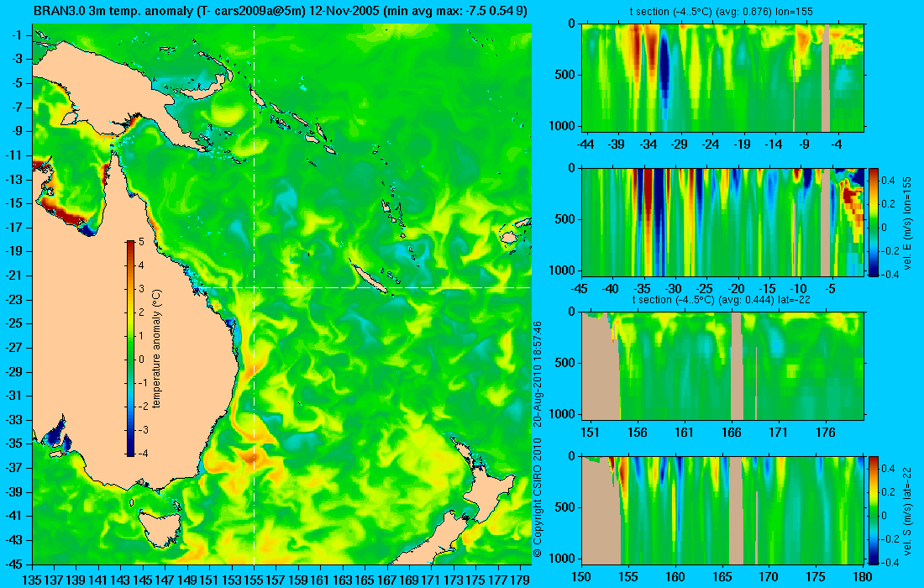Click the '-43' latitude tick on the map axis
Viewport: 924px width, 588px height.
13,539
